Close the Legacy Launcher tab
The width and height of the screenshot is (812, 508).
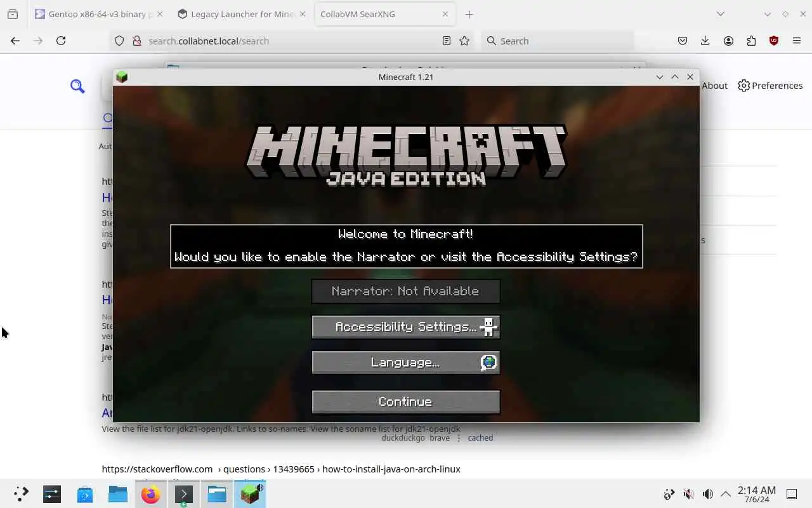click(303, 14)
